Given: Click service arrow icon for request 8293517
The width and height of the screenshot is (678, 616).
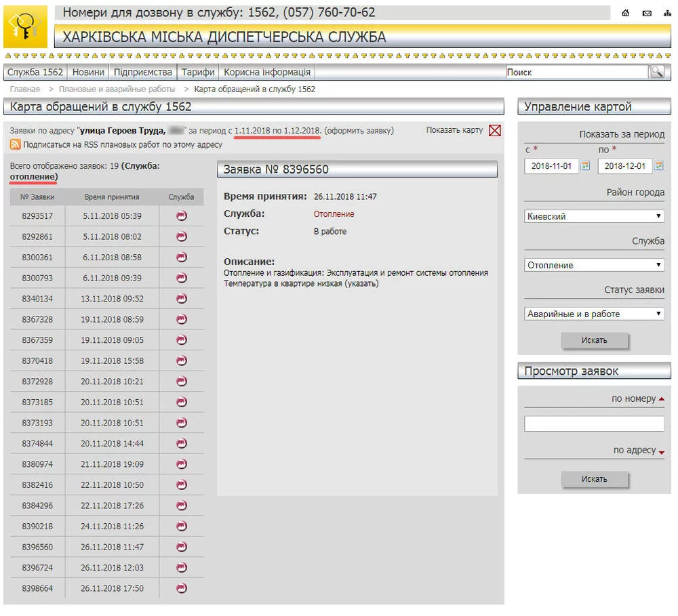Looking at the screenshot, I should click(x=181, y=216).
